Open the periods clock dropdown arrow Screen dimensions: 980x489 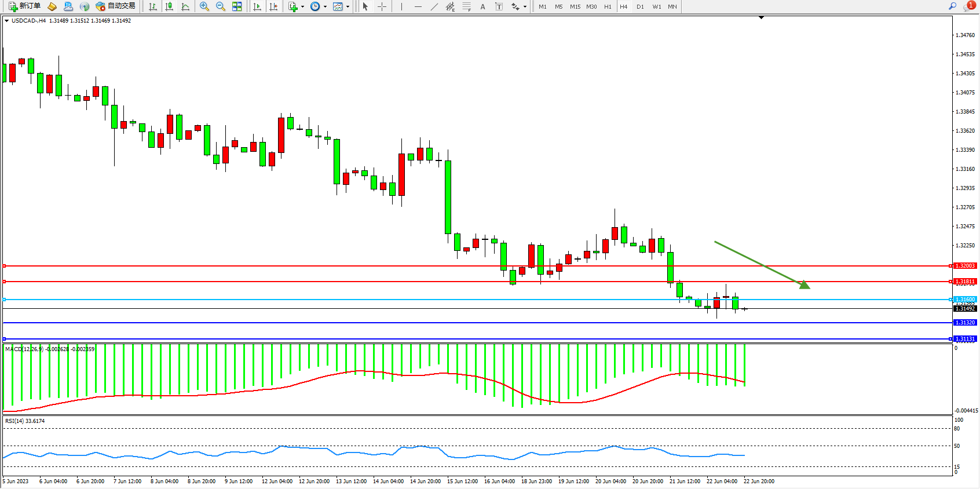tap(325, 7)
